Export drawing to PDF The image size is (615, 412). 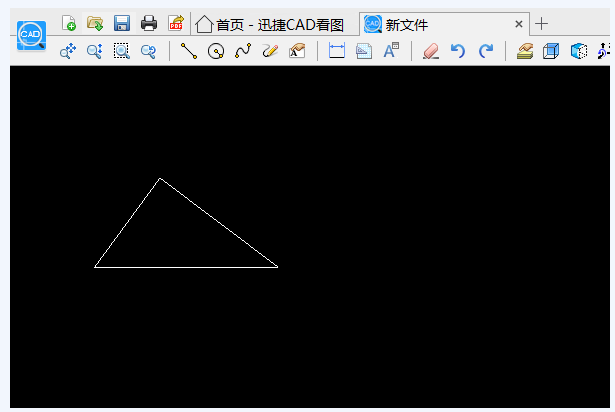(x=176, y=23)
